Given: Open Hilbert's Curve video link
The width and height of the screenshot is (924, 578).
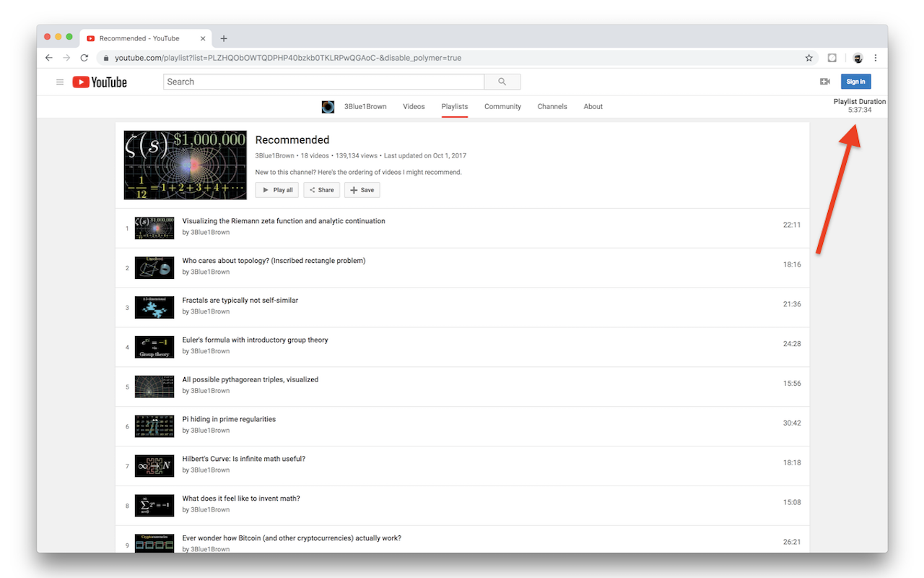Looking at the screenshot, I should click(244, 460).
